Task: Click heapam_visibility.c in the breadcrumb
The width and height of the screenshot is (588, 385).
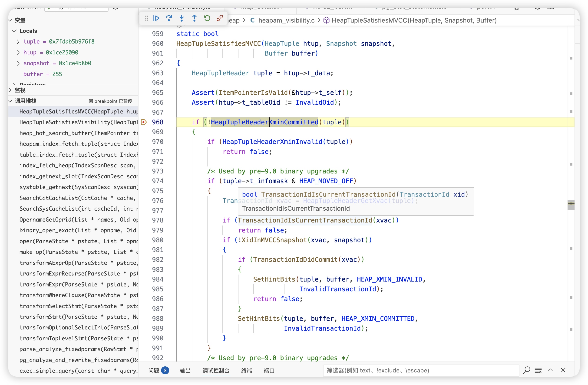Action: (286, 20)
